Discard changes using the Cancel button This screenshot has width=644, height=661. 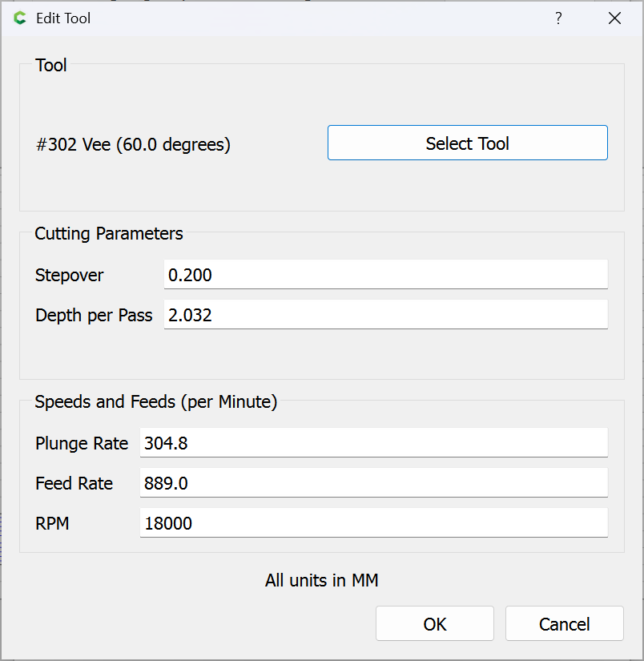point(564,624)
